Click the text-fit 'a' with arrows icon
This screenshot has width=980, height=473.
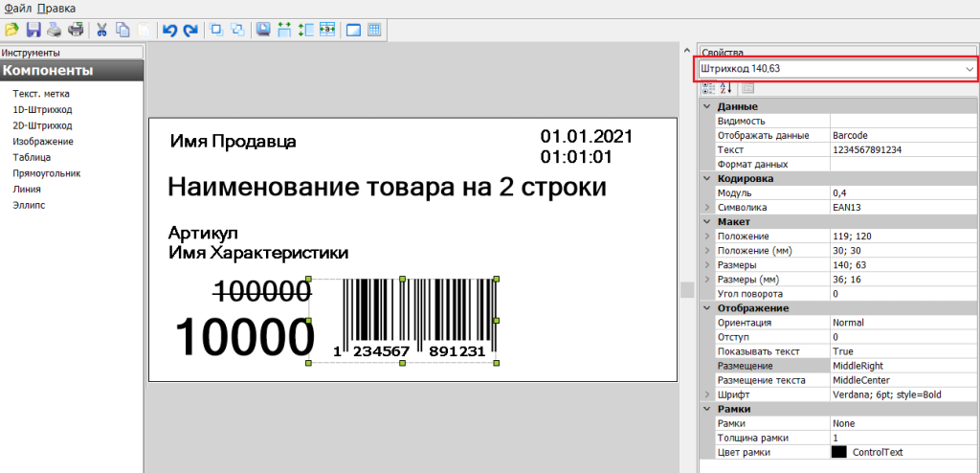tap(327, 30)
